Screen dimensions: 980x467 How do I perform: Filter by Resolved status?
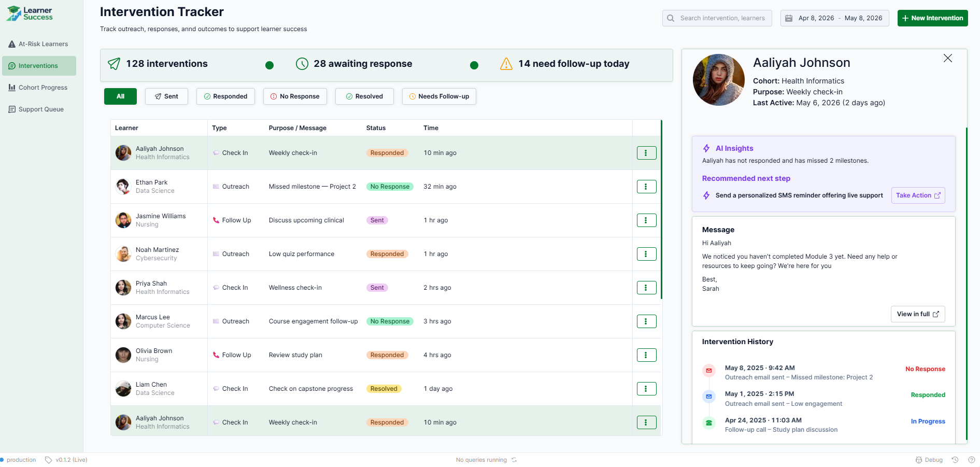364,96
